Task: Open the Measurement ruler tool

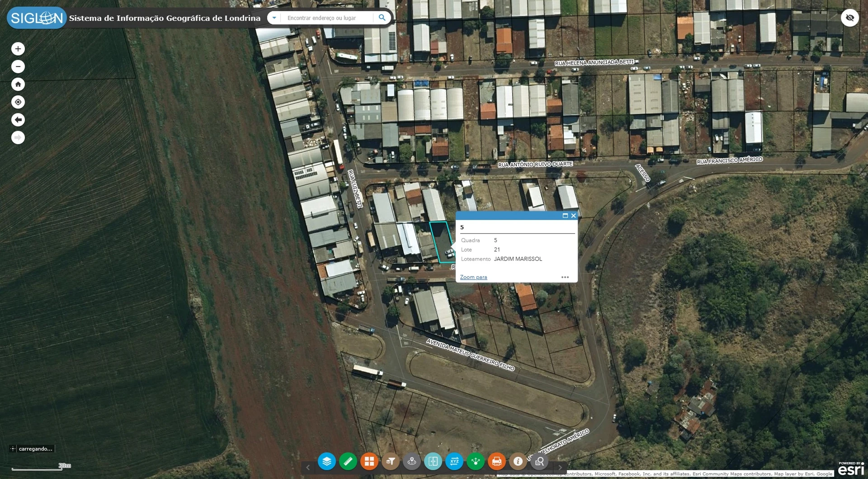Action: coord(348,461)
